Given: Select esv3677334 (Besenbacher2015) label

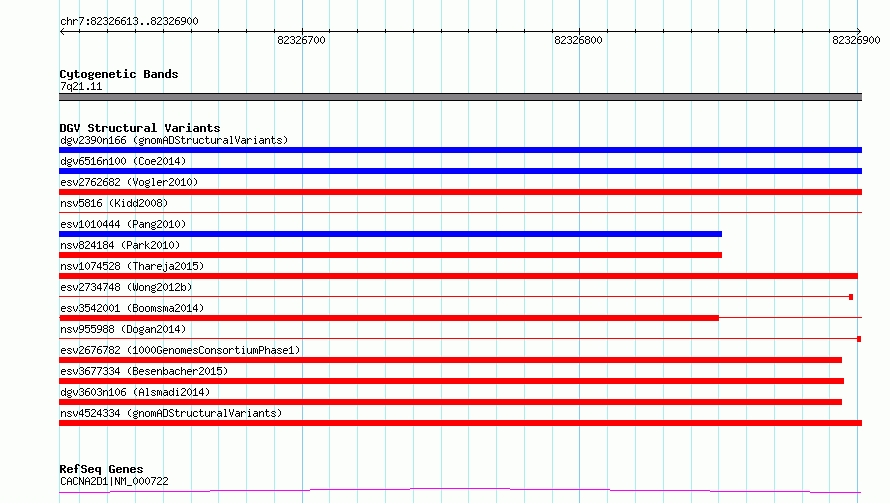Looking at the screenshot, I should pos(144,371).
